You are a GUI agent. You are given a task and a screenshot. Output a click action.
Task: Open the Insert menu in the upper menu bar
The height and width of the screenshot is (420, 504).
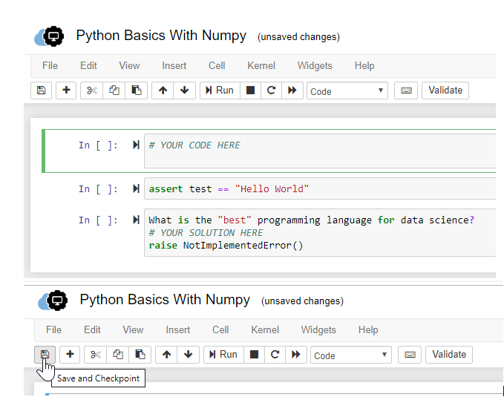pyautogui.click(x=174, y=66)
